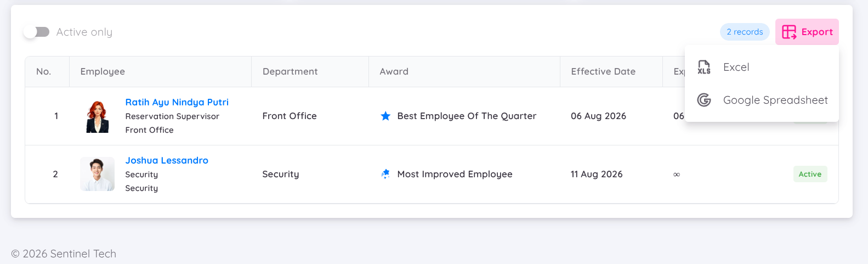Click the star icon for Best Employee award
This screenshot has height=264, width=868.
coord(385,116)
